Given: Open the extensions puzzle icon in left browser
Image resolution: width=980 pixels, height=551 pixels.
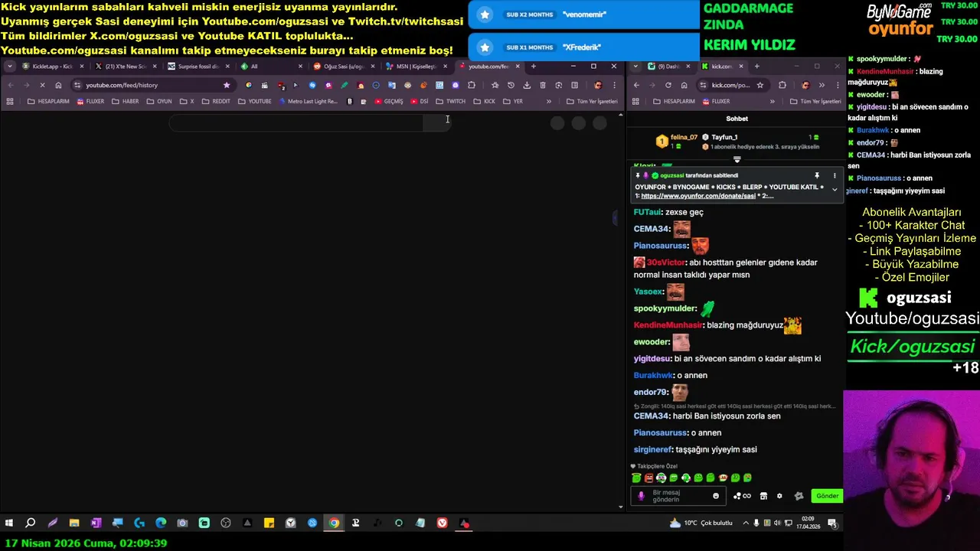Looking at the screenshot, I should tap(472, 85).
